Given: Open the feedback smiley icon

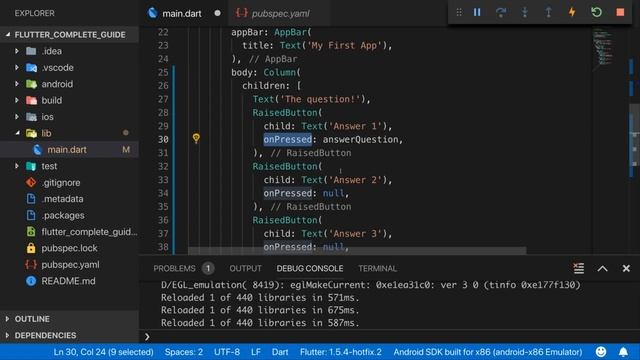Looking at the screenshot, I should (x=601, y=351).
